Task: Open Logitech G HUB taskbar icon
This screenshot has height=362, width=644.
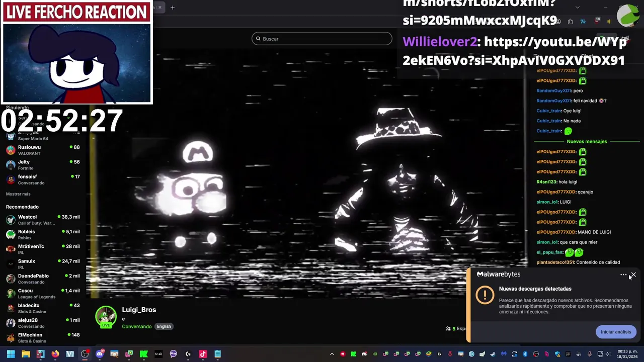Action: (188, 354)
